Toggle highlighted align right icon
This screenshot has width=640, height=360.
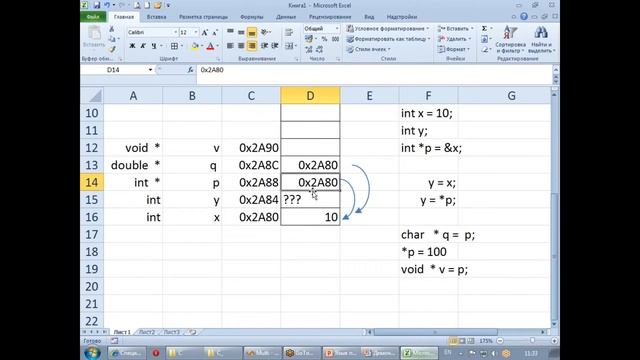point(252,46)
